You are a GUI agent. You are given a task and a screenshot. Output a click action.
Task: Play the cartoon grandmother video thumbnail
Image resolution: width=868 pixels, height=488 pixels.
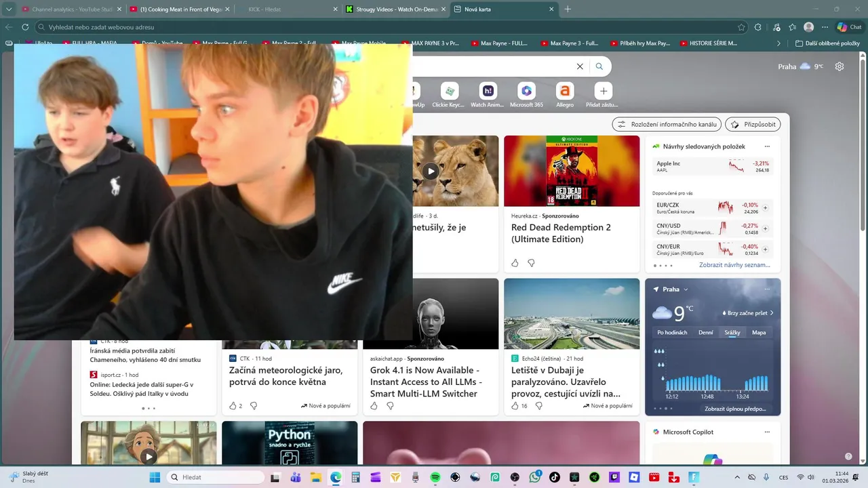149,456
